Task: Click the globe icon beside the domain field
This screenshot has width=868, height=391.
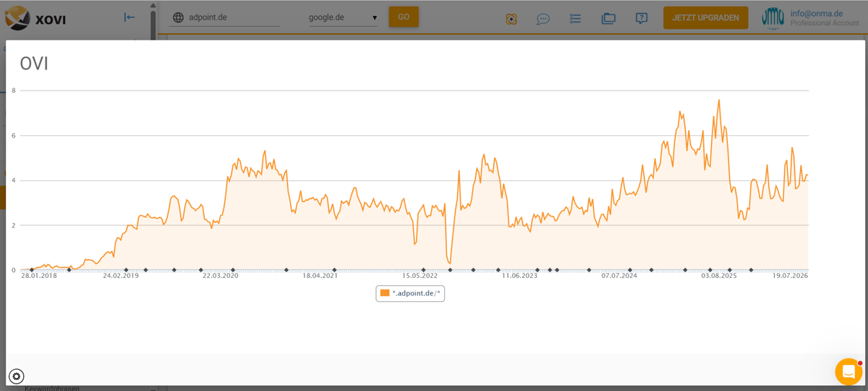Action: 178,17
